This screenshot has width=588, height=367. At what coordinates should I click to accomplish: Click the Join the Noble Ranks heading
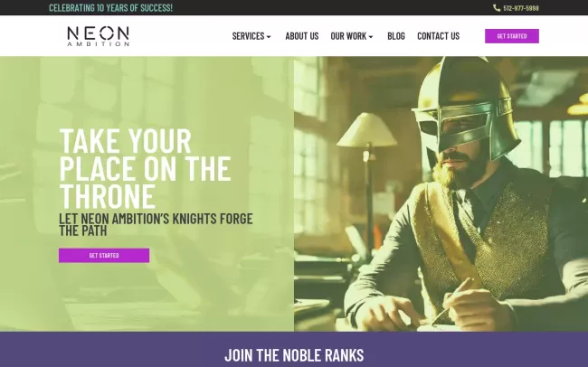tap(294, 355)
